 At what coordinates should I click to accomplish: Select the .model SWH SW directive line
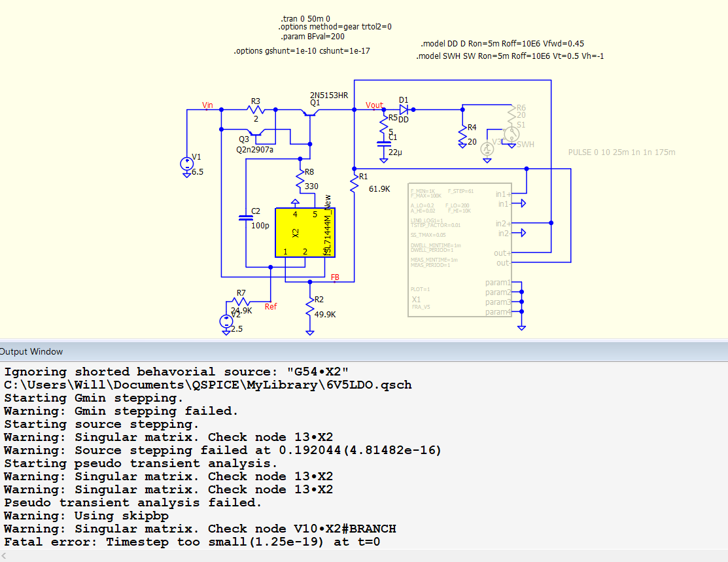510,56
